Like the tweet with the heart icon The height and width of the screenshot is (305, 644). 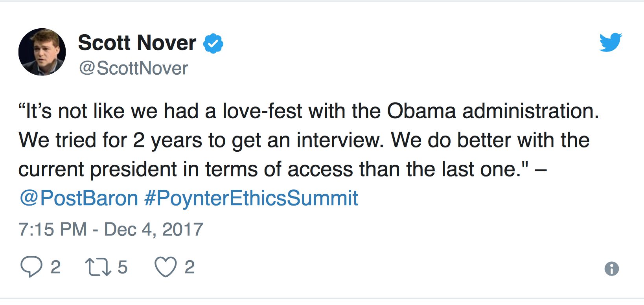point(165,267)
